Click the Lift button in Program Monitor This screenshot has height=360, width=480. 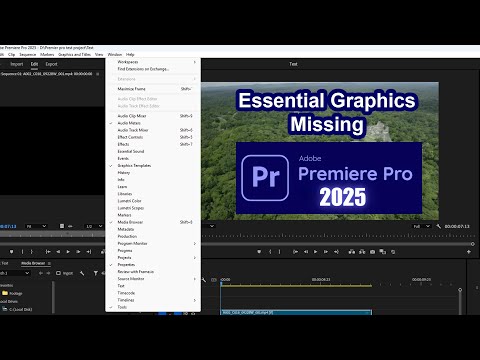coord(352,252)
